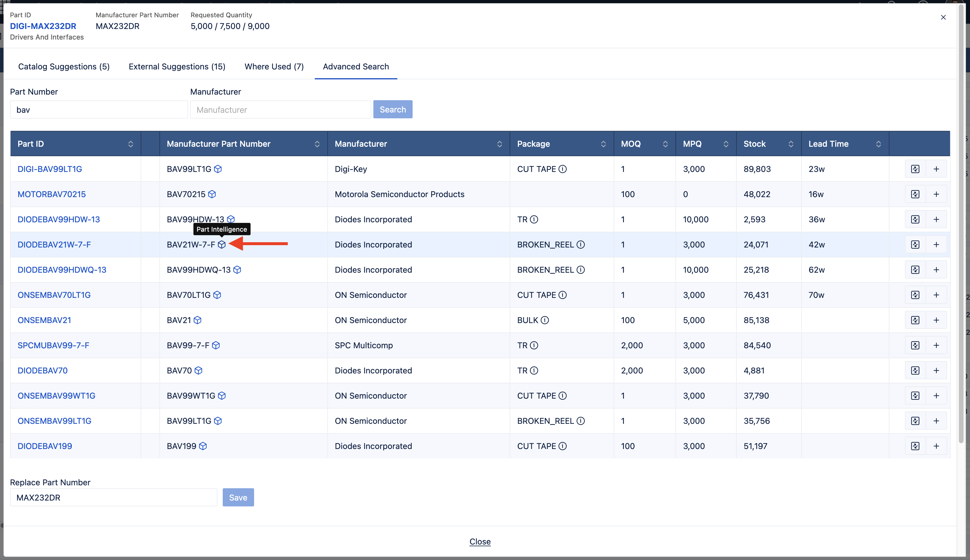The image size is (970, 560).
Task: Add DIODEBAV199 with plus icon
Action: tap(936, 446)
